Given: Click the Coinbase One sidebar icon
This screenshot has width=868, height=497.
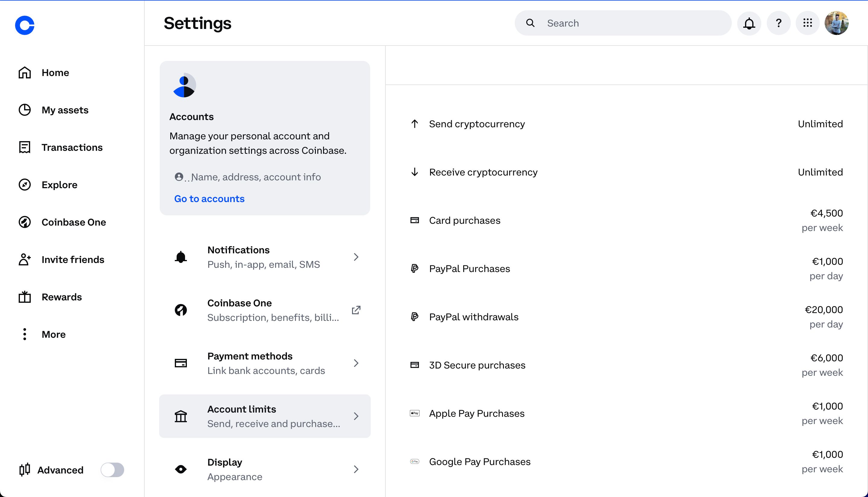Looking at the screenshot, I should (x=24, y=222).
